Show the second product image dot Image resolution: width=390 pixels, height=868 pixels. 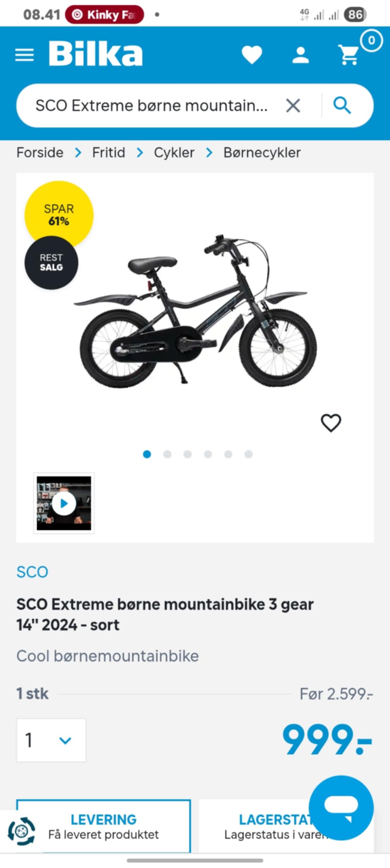(167, 454)
